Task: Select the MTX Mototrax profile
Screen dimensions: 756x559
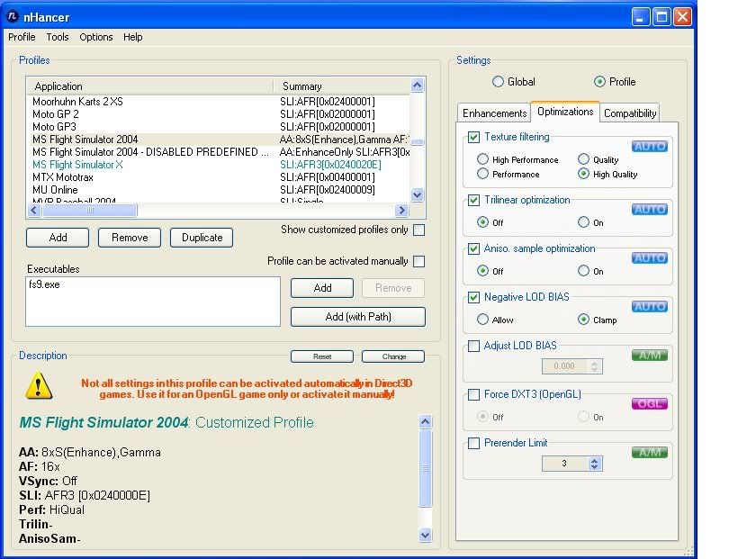Action: click(219, 177)
